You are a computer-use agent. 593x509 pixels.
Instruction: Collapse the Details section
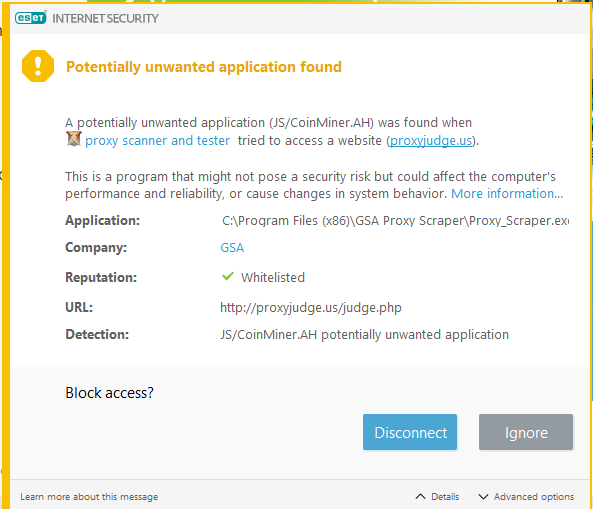[x=437, y=497]
